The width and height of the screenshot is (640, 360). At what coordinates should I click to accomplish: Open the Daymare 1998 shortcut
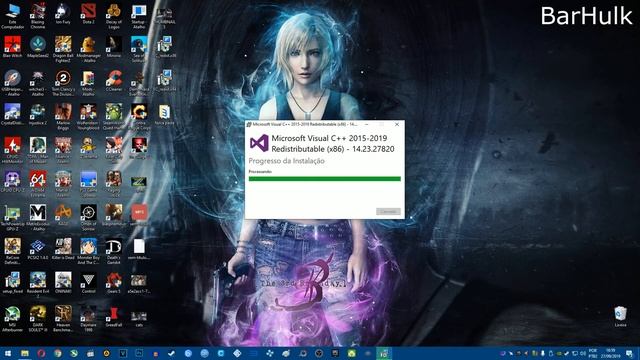coord(88,318)
